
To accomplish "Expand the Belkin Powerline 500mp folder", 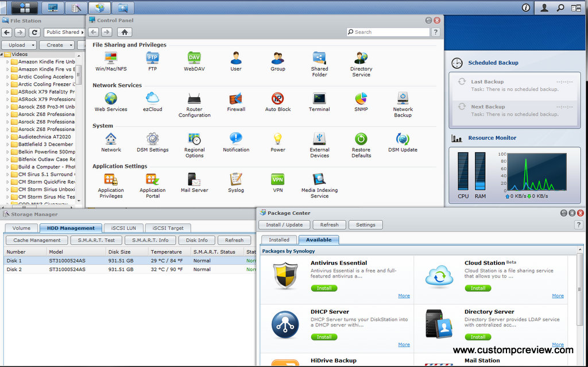I will [x=7, y=152].
